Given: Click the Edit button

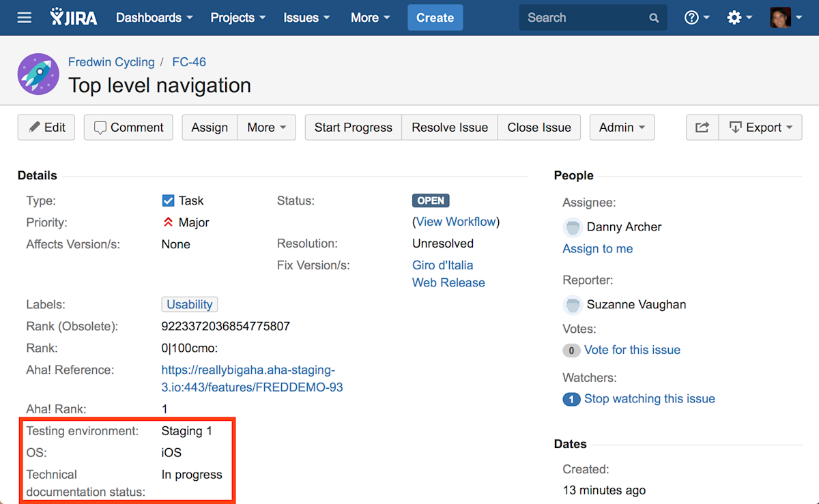Looking at the screenshot, I should pos(46,128).
